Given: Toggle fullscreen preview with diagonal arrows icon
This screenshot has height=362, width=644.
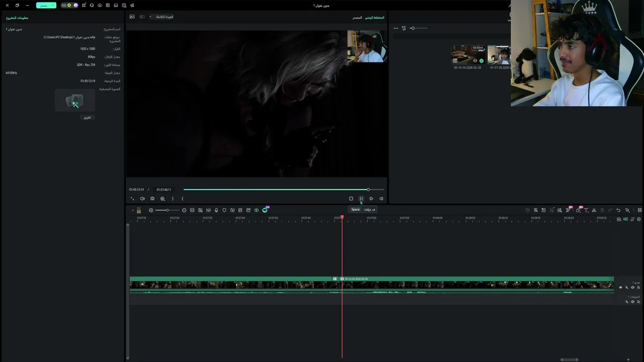Looking at the screenshot, I should click(x=132, y=199).
